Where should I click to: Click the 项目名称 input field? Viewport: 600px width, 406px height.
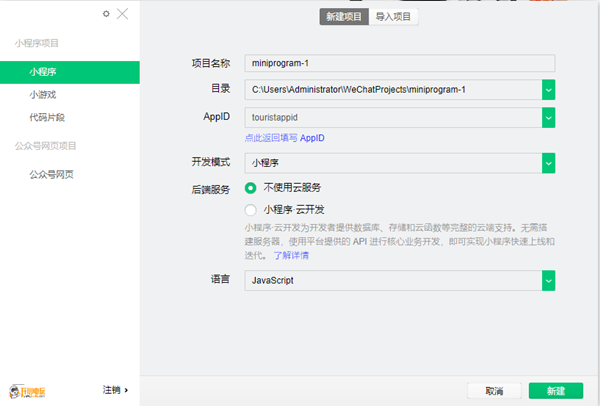398,62
